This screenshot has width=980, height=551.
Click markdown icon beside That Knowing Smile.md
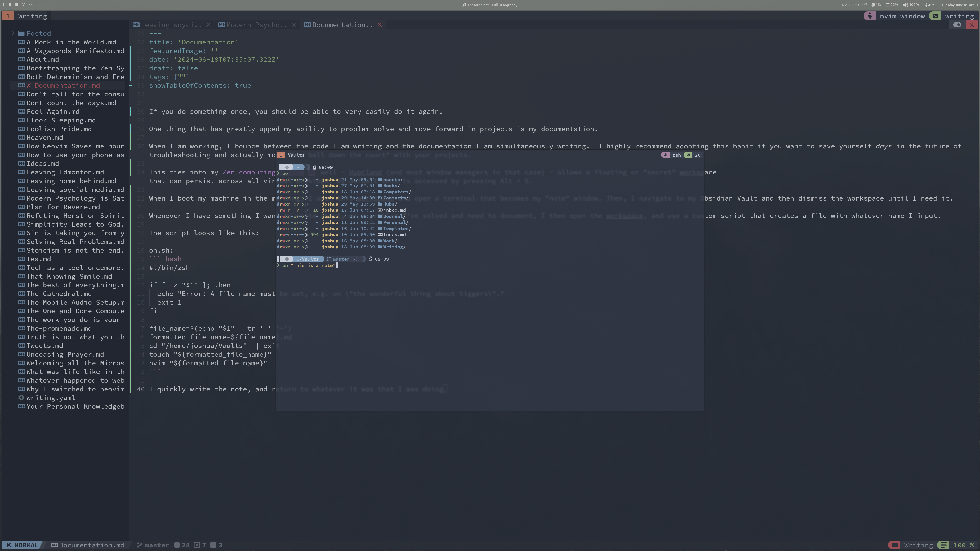22,277
